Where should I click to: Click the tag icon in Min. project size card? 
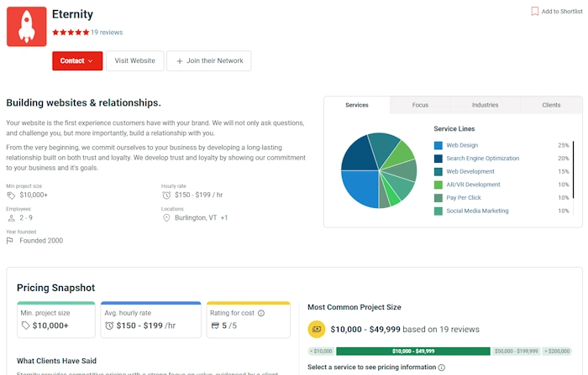pyautogui.click(x=25, y=326)
